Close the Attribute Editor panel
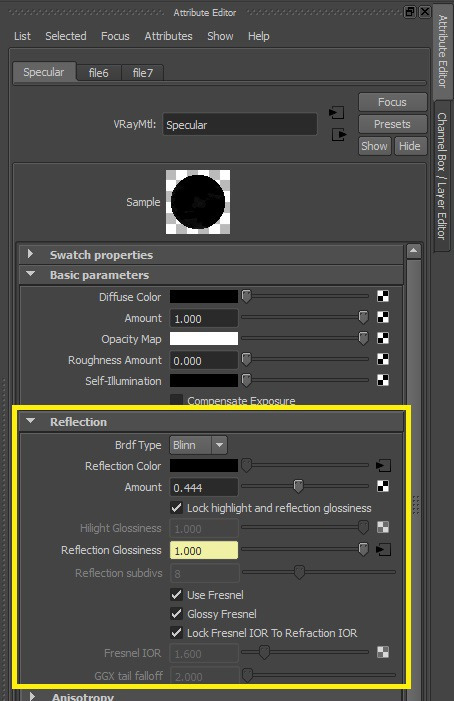454x701 pixels. pyautogui.click(x=425, y=12)
